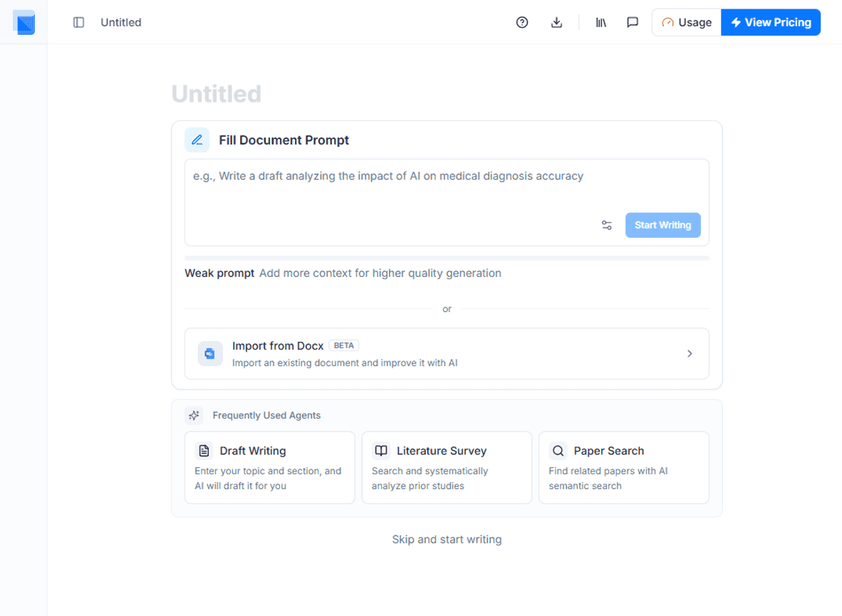Click the app logo in top-left corner

point(24,23)
